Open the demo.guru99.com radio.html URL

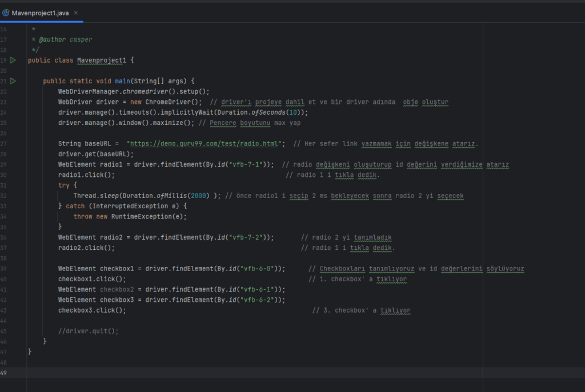click(x=206, y=144)
